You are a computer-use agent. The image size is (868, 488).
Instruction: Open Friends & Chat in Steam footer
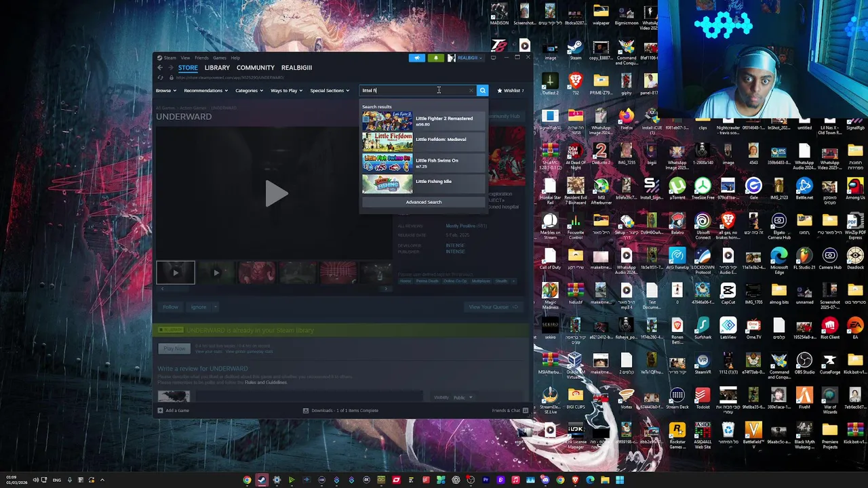[x=510, y=410]
